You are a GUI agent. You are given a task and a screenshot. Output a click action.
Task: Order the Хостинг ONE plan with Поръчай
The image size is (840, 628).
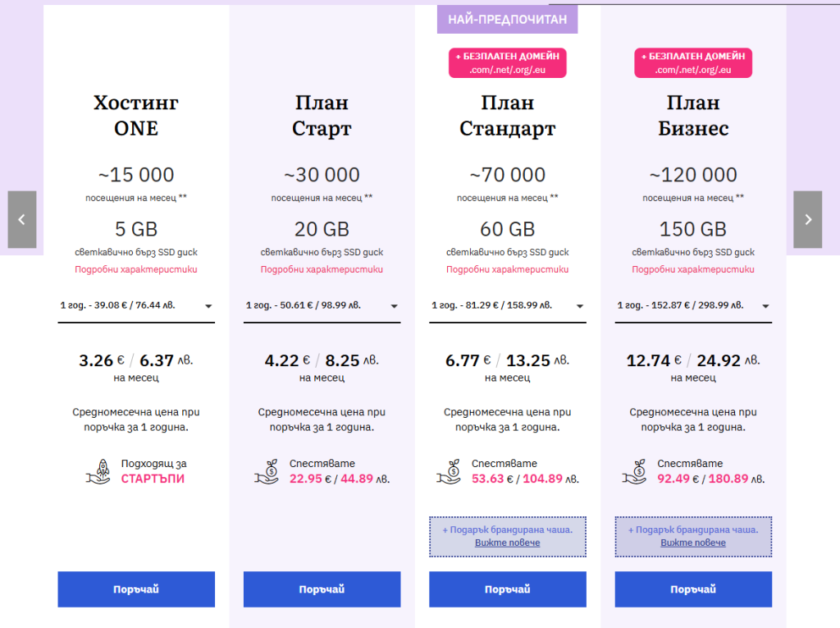pos(136,589)
